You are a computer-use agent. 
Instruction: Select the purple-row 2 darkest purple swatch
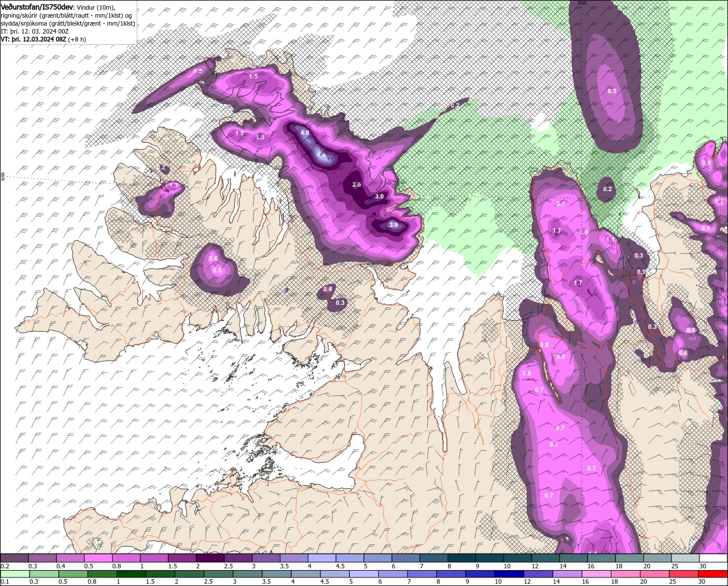(210, 558)
